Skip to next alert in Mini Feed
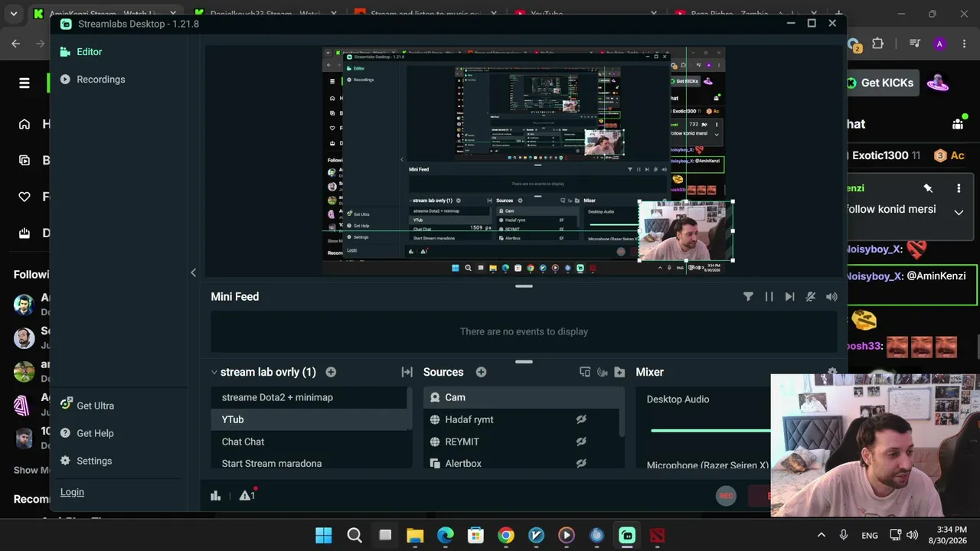Image resolution: width=980 pixels, height=551 pixels. coord(789,297)
